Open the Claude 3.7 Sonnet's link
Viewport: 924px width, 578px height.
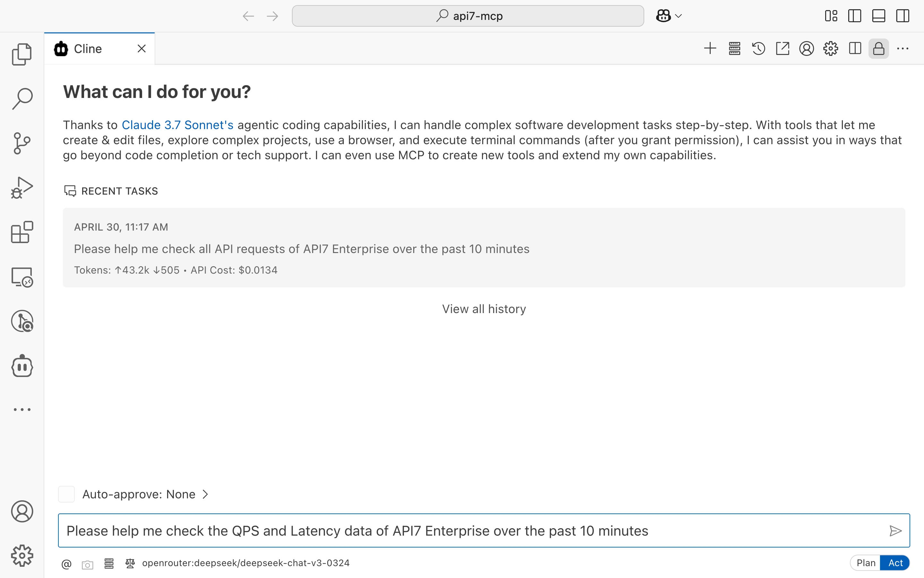point(177,125)
